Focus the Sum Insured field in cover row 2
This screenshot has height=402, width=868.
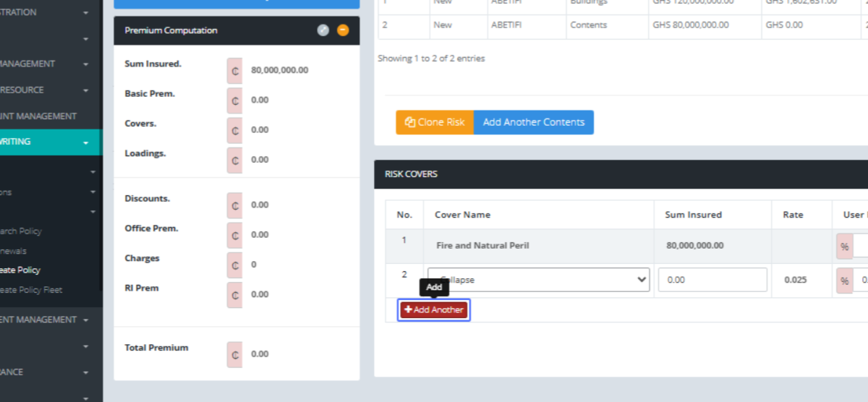tap(712, 280)
